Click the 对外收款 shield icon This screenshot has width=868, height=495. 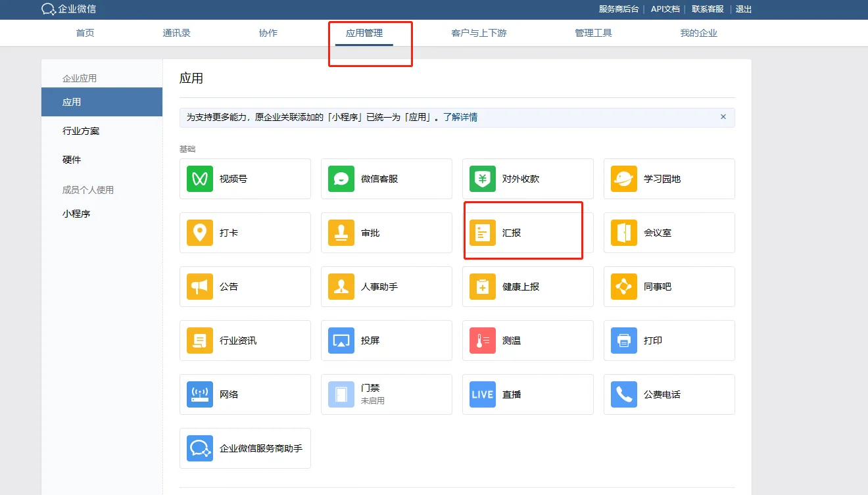[x=483, y=179]
